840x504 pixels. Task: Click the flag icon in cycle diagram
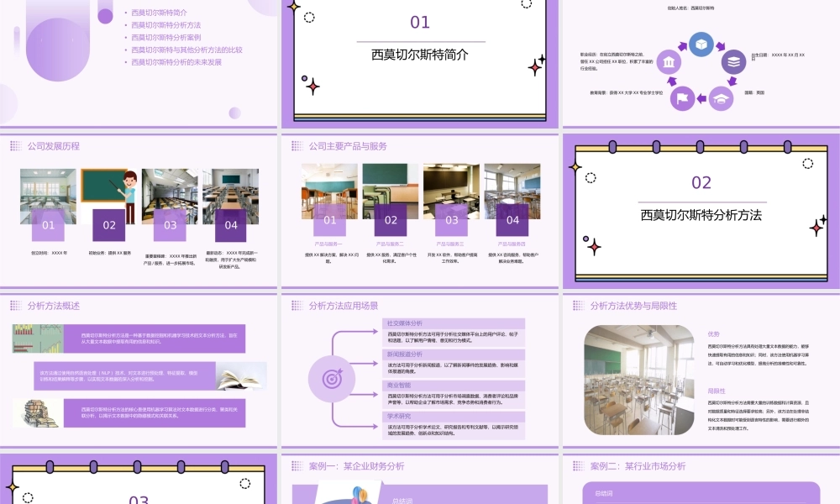point(682,98)
